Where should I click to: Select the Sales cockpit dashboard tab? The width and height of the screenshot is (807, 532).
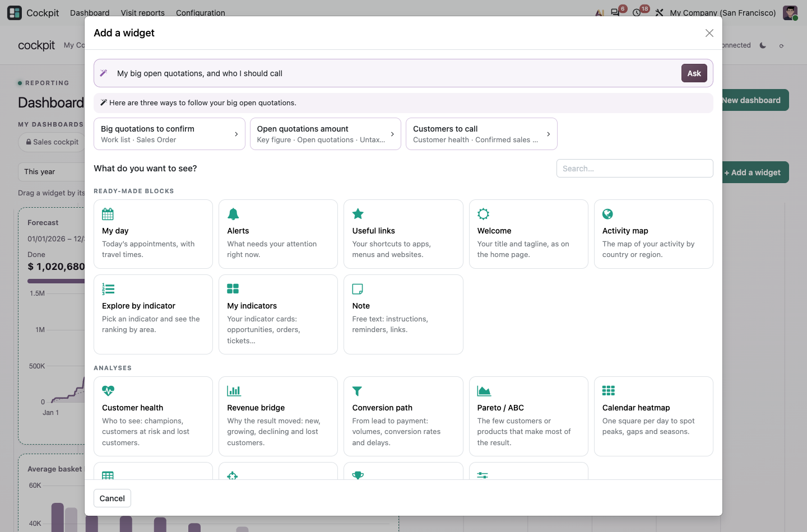point(52,142)
